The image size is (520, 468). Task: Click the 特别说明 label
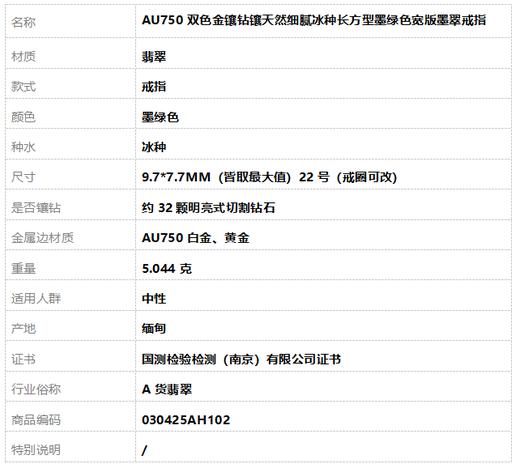click(x=36, y=450)
